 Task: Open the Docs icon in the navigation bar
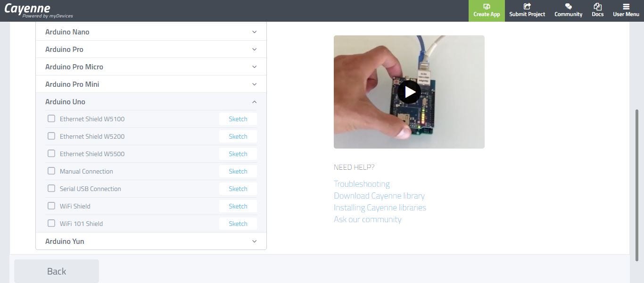(x=597, y=10)
